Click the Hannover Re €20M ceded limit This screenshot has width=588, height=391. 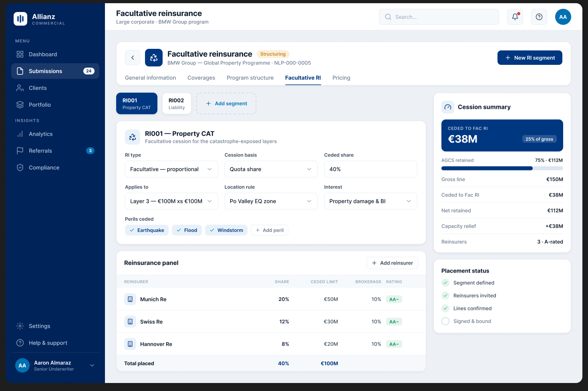(x=331, y=344)
